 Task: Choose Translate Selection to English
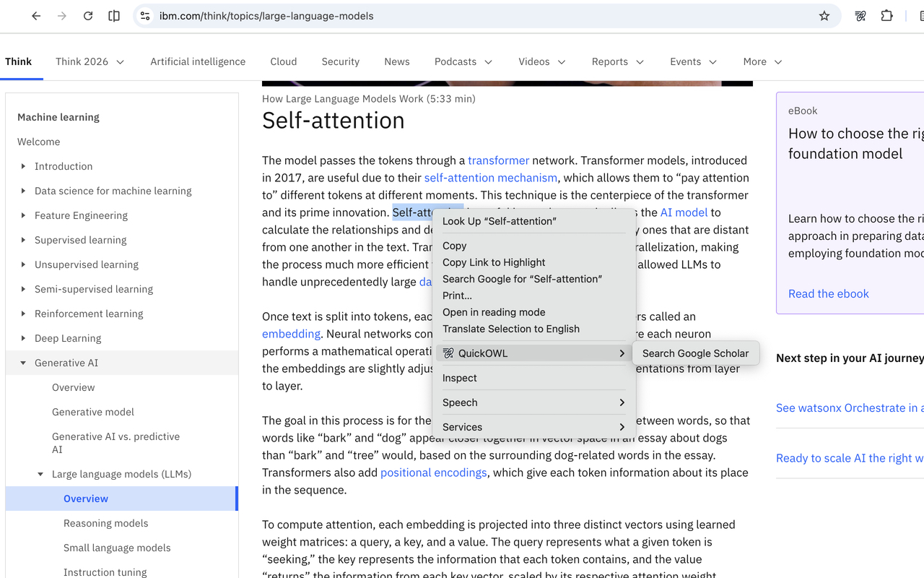tap(534, 329)
